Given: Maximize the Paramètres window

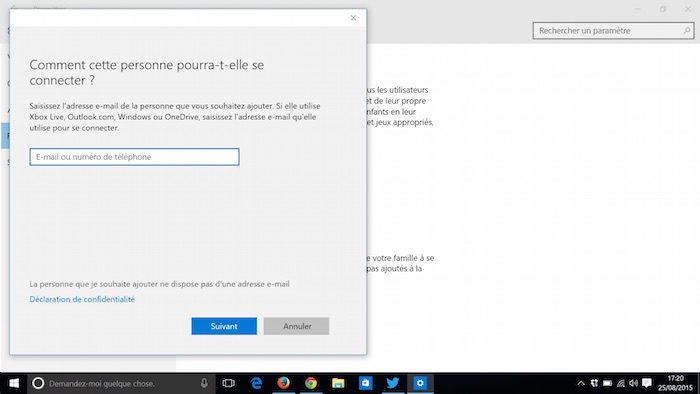Looking at the screenshot, I should pos(663,9).
